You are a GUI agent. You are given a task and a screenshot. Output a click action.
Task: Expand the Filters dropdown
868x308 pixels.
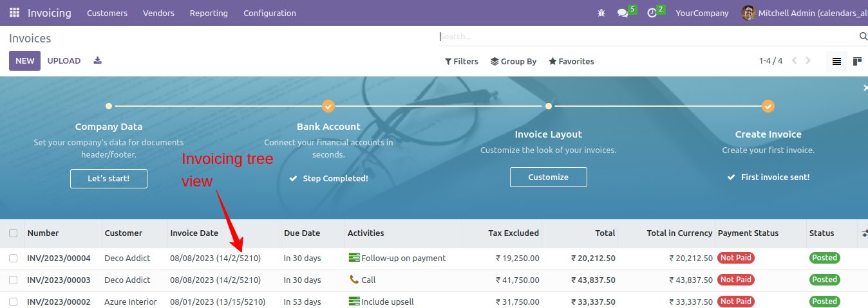pyautogui.click(x=462, y=61)
